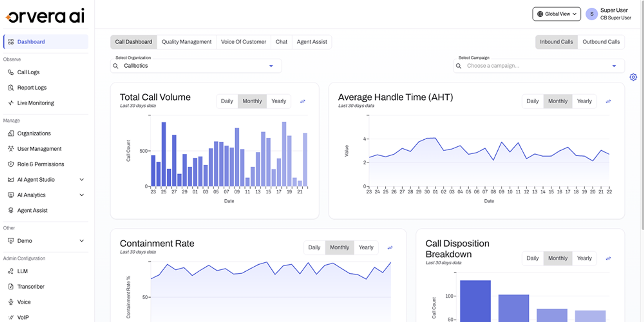Select Monthly on Call Disposition Breakdown
Screen dimensions: 644x322
click(558, 258)
